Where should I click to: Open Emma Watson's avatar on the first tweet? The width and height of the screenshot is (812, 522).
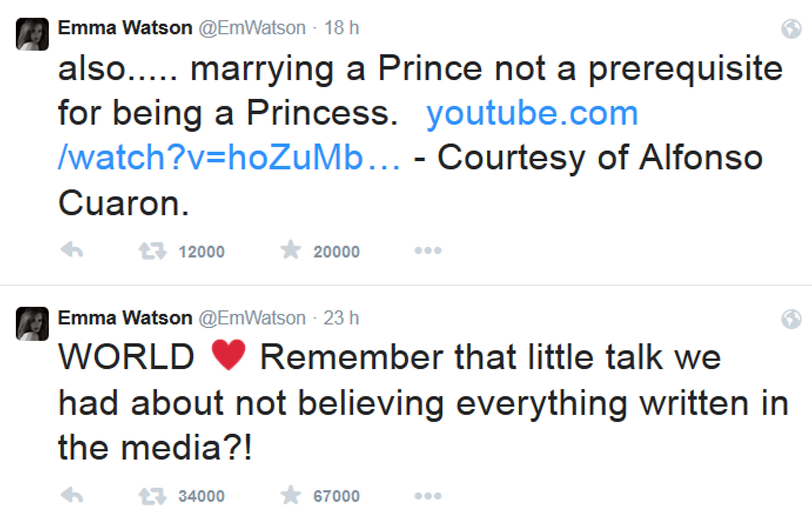click(32, 34)
